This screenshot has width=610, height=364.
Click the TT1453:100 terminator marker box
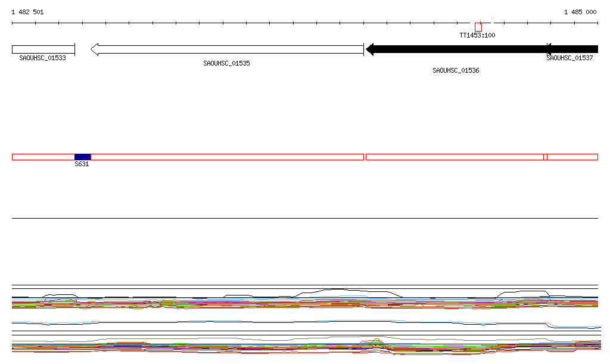(x=478, y=27)
